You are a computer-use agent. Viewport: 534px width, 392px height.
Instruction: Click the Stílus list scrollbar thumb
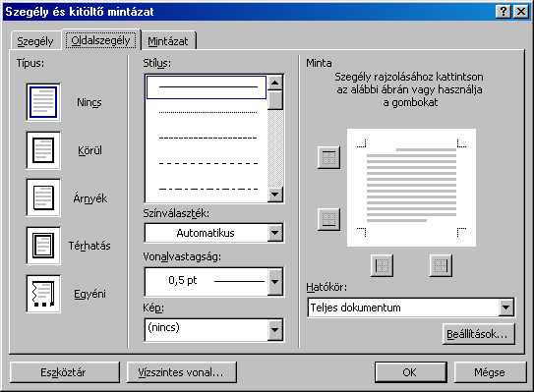click(274, 100)
